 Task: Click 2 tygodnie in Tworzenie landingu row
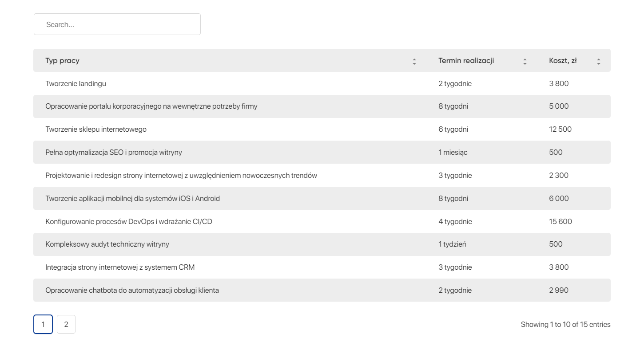(455, 83)
